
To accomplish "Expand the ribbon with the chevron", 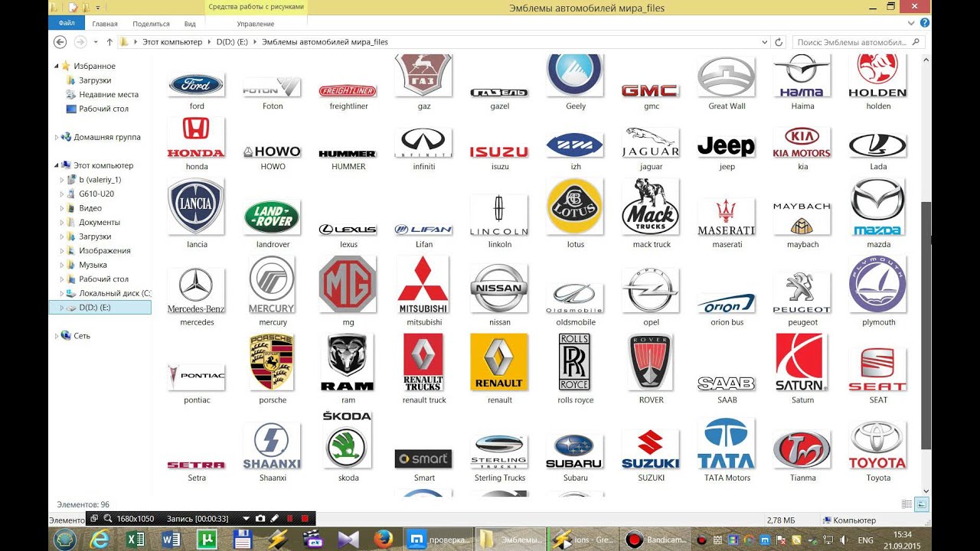I will [913, 24].
